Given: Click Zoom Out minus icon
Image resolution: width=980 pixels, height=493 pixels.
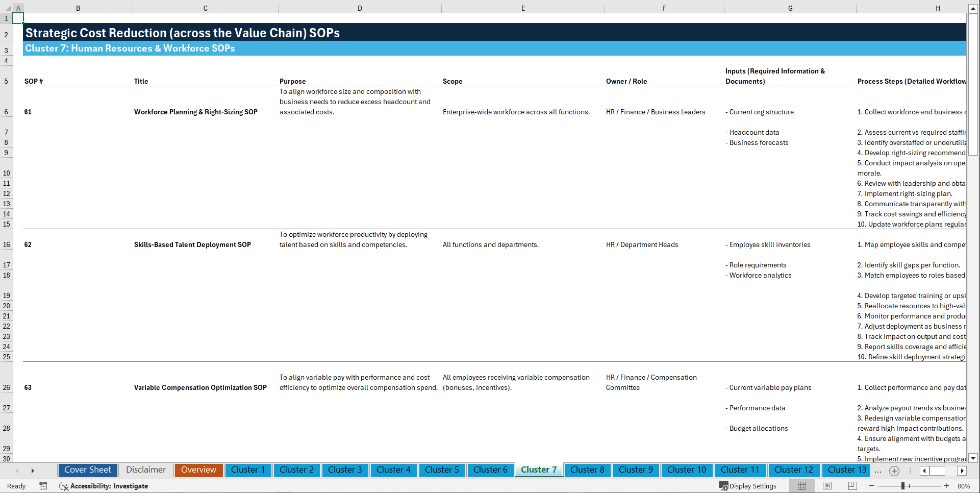Looking at the screenshot, I should pos(872,486).
